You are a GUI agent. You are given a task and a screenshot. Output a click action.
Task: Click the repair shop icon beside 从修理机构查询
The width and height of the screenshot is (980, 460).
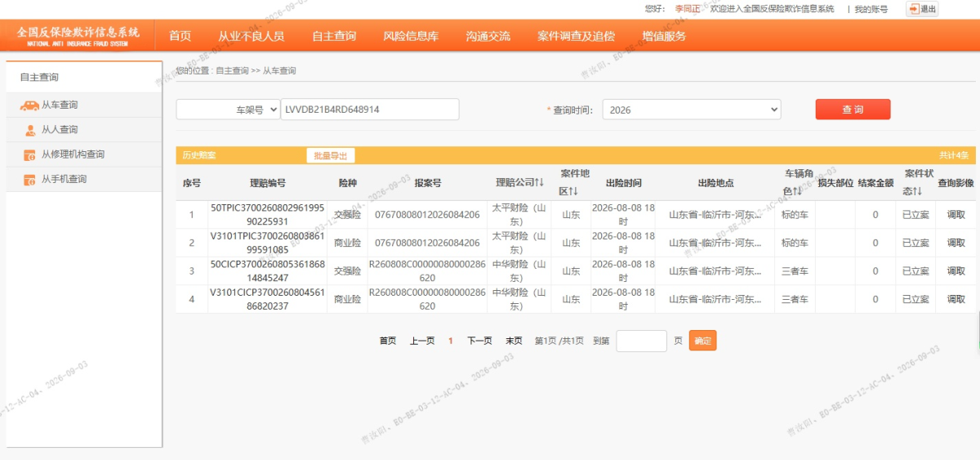[x=30, y=154]
